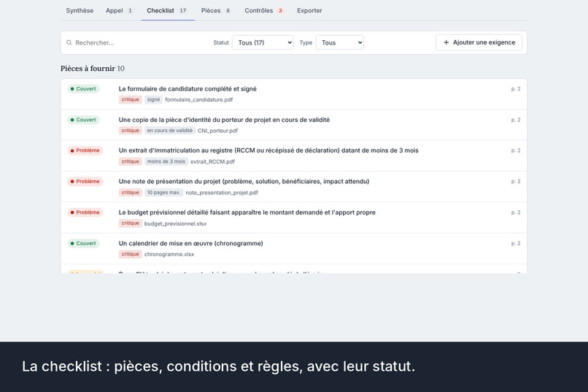This screenshot has height=392, width=588.
Task: Open 'Une note de présentation du projet' requirement
Action: tap(244, 182)
